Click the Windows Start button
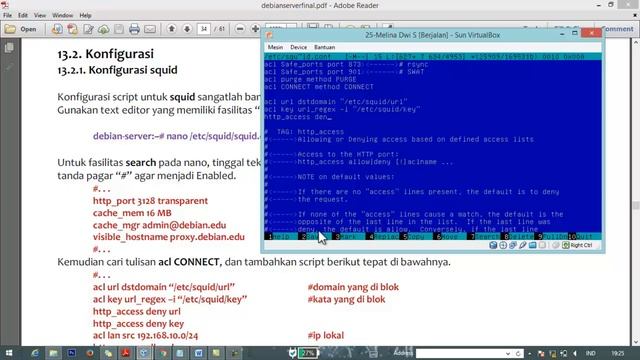Screen dimensions: 640x360 point(8,353)
